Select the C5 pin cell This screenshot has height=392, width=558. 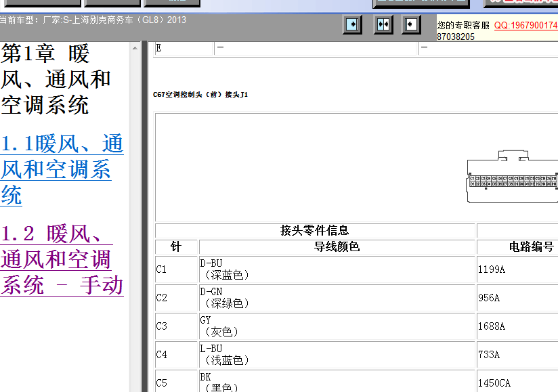tap(176, 381)
